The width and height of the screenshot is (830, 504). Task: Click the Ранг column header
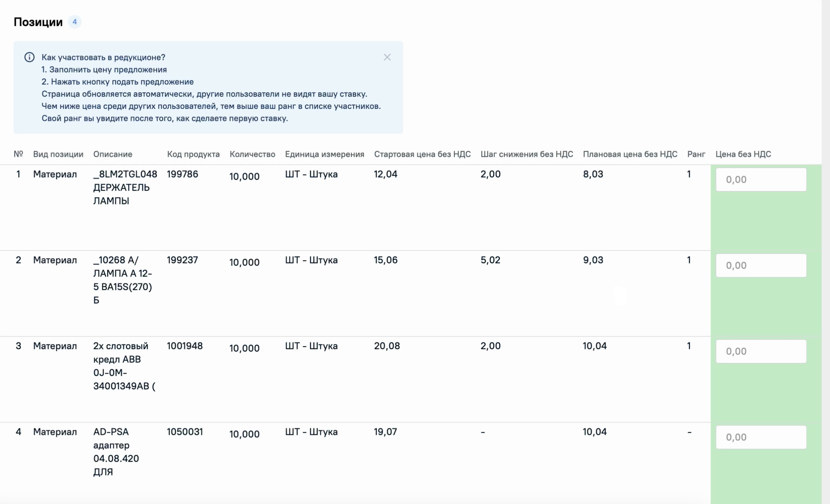point(696,154)
